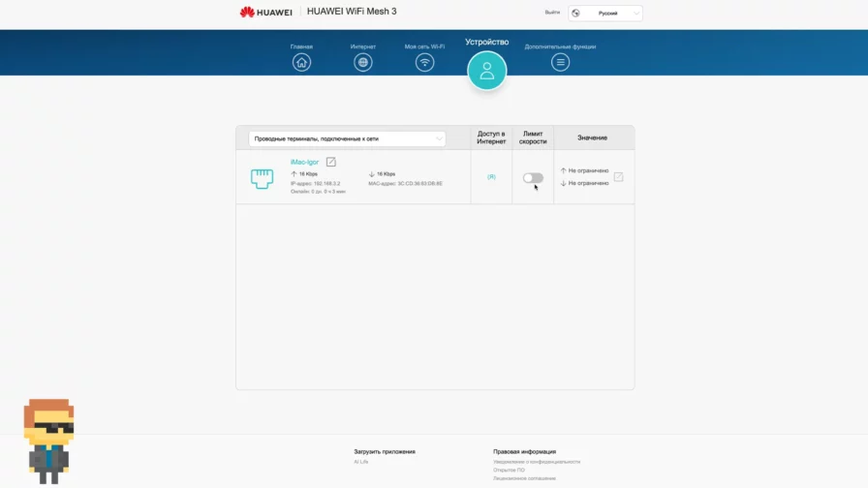Open Дополнительные функции menu icon

point(560,62)
